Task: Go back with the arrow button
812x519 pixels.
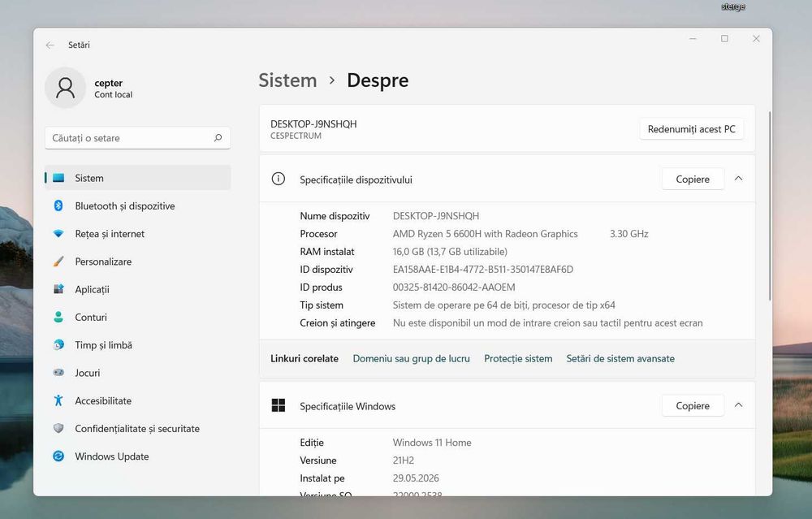Action: 50,45
